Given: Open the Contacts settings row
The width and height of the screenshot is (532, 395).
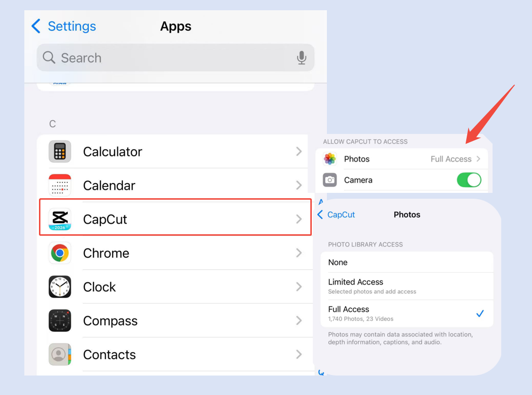Looking at the screenshot, I should [x=185, y=355].
